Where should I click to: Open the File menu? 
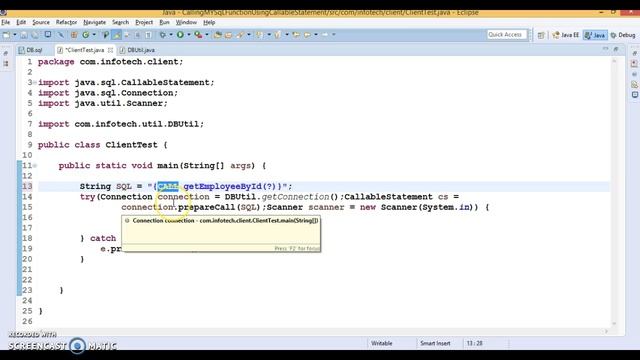tap(6, 22)
